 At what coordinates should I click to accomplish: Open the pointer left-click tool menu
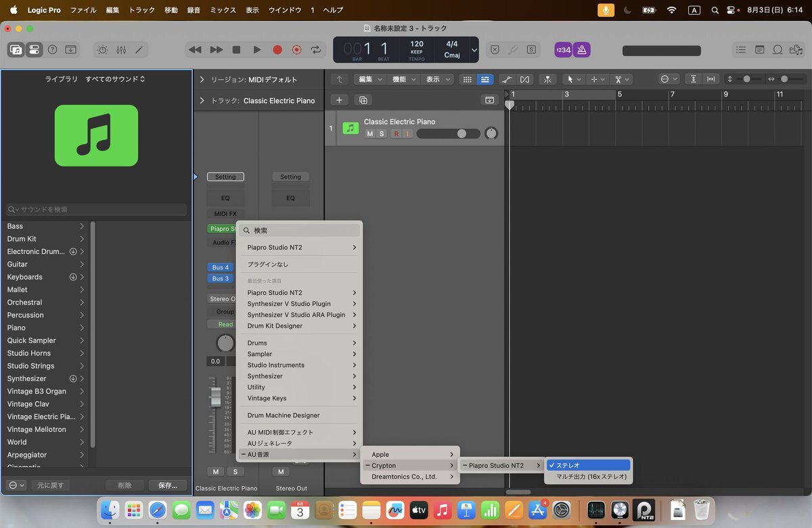pos(574,79)
